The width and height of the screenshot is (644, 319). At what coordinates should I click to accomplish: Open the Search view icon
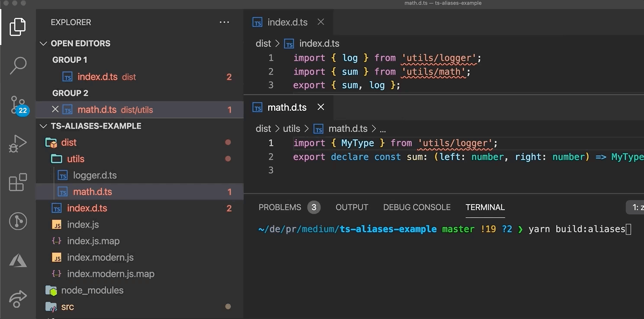tap(18, 65)
